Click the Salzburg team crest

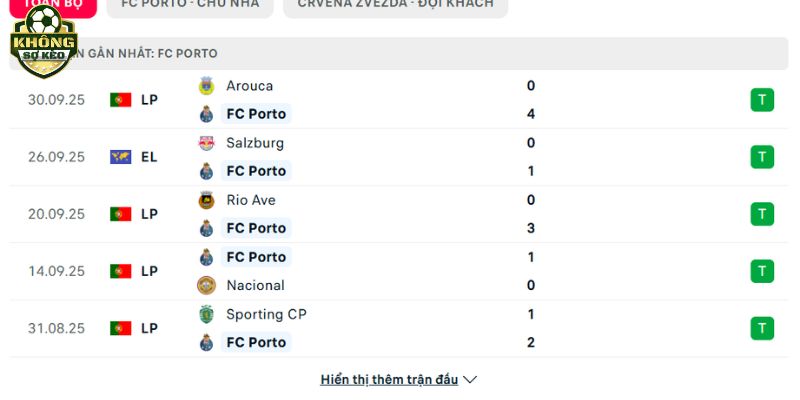(x=207, y=143)
